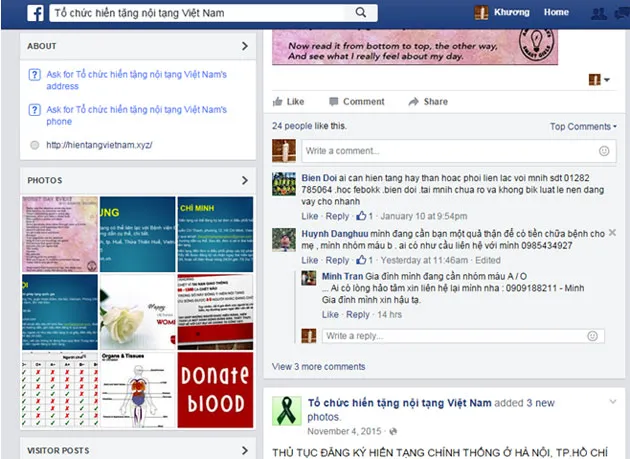The height and width of the screenshot is (459, 630).
Task: Open Minh Tran's name link
Action: [342, 277]
